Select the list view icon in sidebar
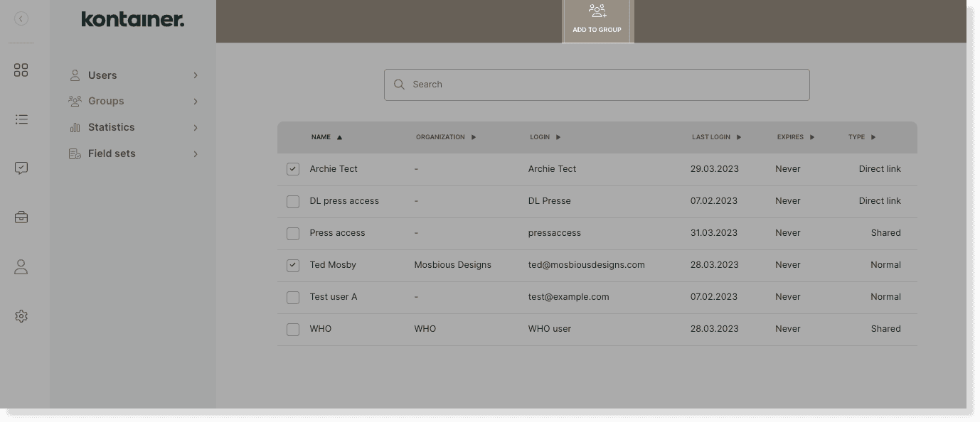The width and height of the screenshot is (980, 422). (x=21, y=119)
